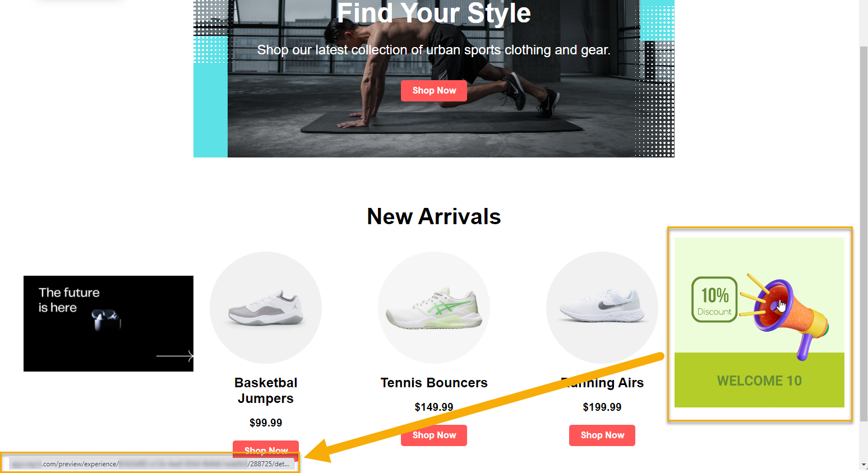Screen dimensions: 868x473
Task: Open the Tennis Bouncers shoe image
Action: pyautogui.click(x=434, y=308)
